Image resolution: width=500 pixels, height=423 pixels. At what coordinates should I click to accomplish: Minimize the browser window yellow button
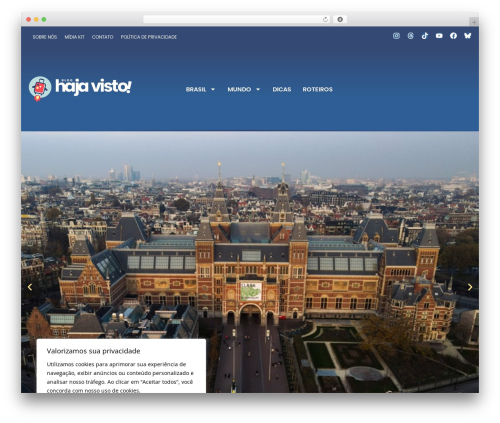point(36,20)
